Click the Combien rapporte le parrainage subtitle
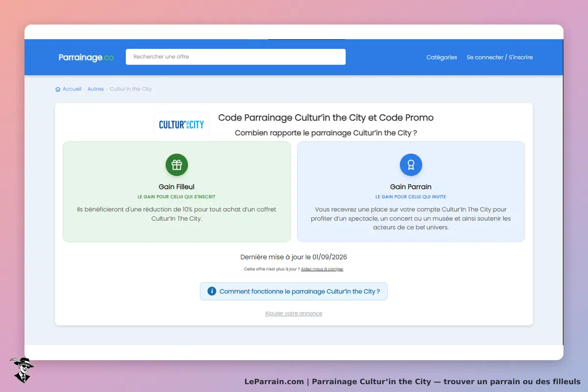The height and width of the screenshot is (392, 588). (326, 133)
